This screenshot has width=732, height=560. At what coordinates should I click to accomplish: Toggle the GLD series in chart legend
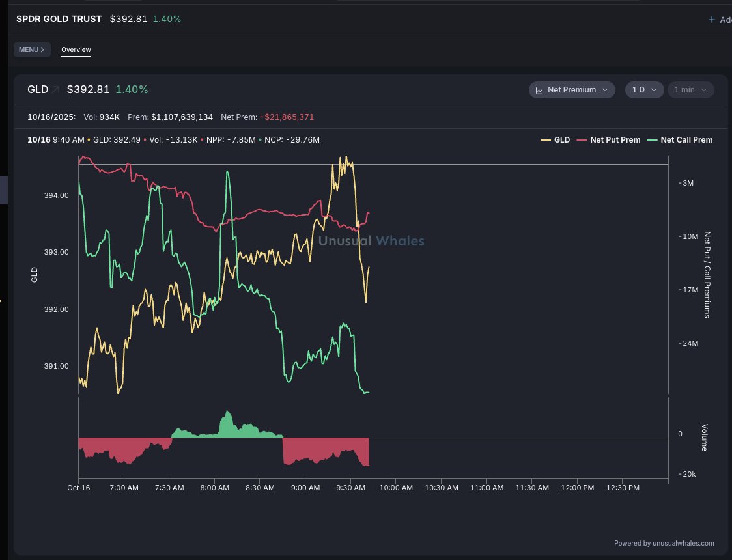point(557,140)
